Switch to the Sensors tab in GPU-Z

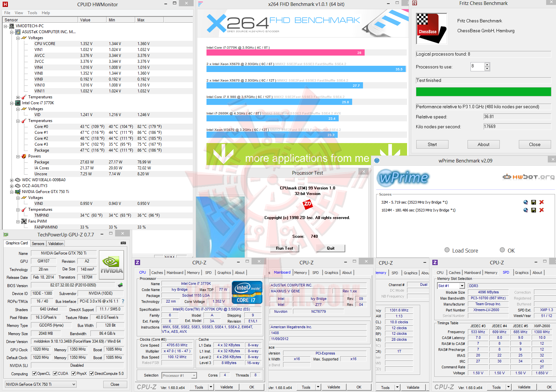[38, 244]
